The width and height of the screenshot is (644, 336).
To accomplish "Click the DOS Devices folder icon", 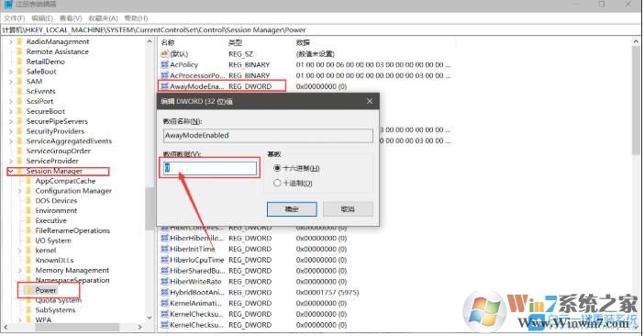I will tap(28, 200).
